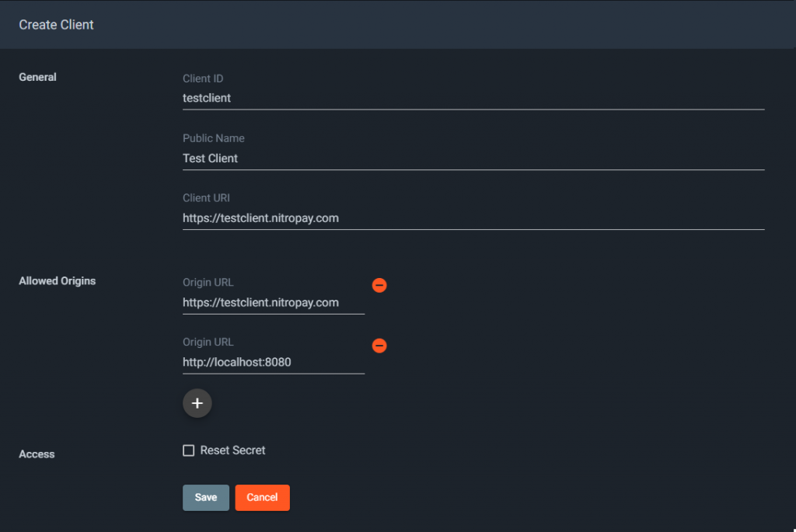Add another origin URL with plus button

click(197, 403)
